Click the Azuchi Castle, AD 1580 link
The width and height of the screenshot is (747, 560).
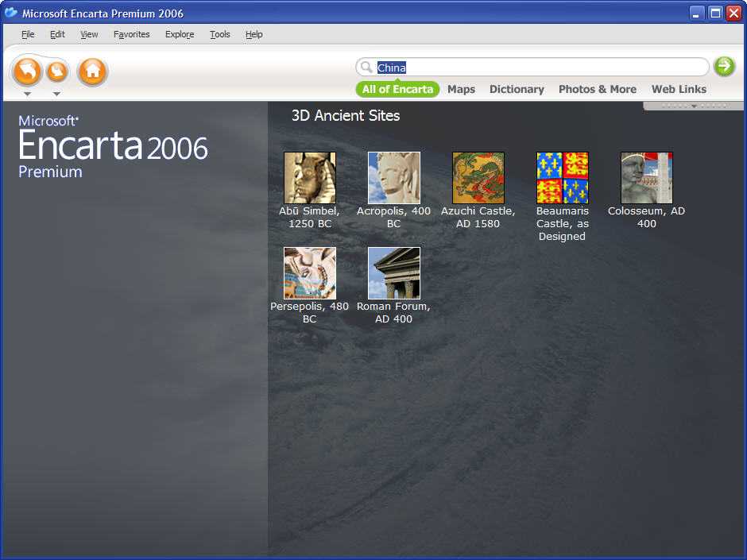click(478, 217)
